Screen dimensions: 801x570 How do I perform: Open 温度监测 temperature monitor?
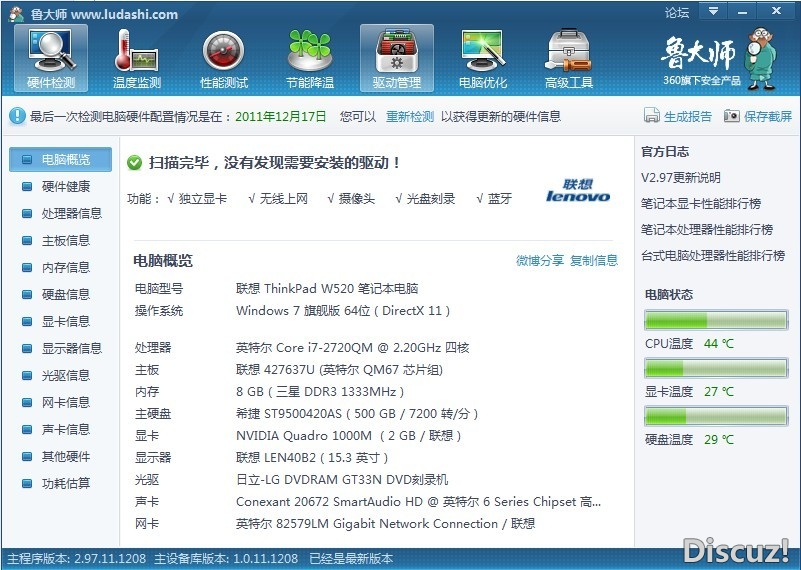(137, 58)
